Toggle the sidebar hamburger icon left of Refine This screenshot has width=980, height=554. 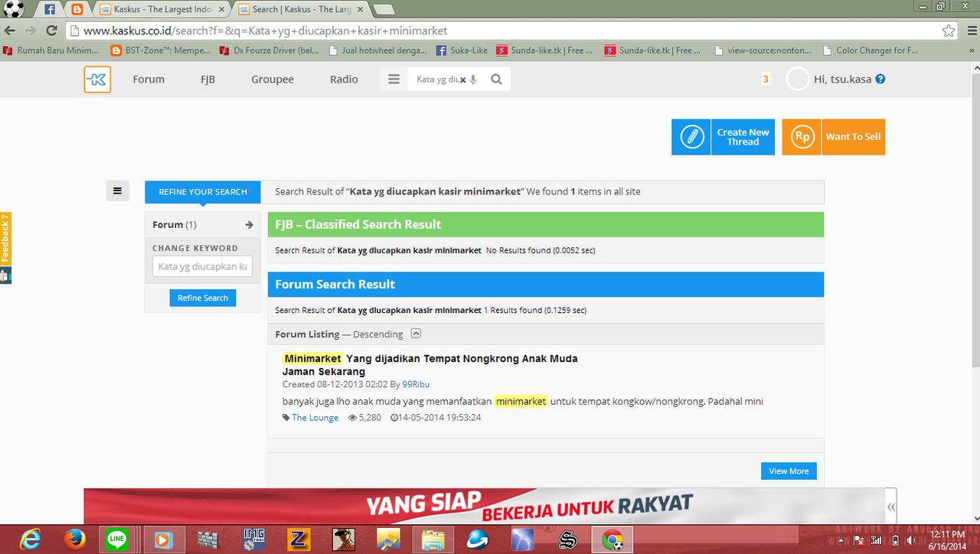pos(117,191)
